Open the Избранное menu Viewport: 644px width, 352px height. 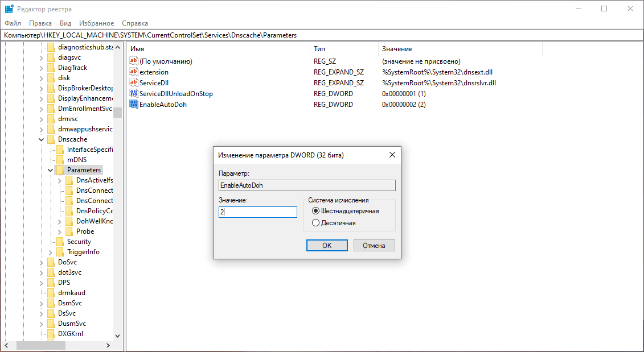point(97,23)
